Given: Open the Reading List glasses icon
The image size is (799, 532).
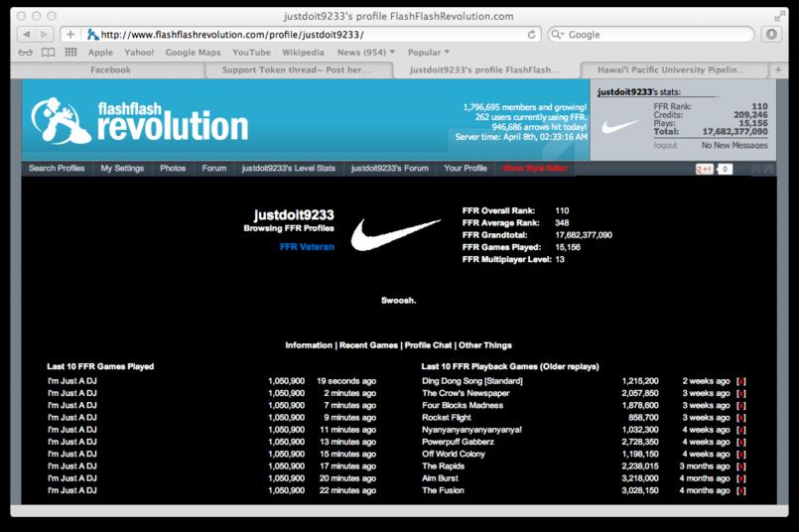Looking at the screenshot, I should pyautogui.click(x=26, y=52).
